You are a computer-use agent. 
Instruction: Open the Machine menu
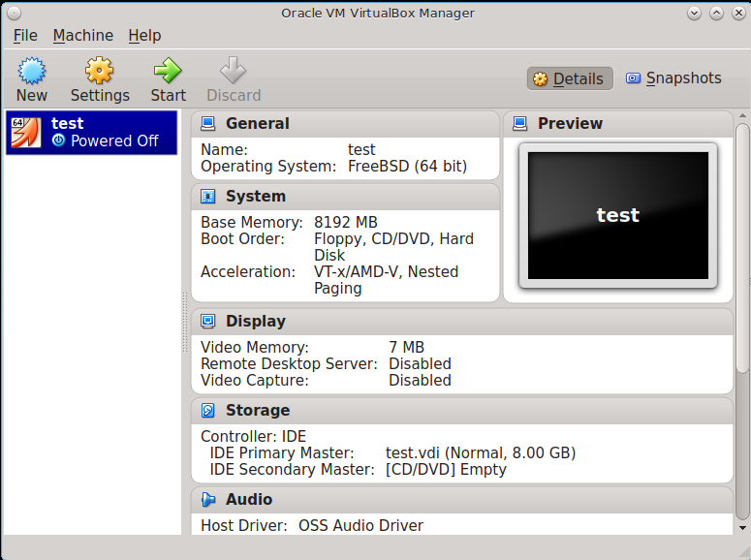pyautogui.click(x=83, y=36)
